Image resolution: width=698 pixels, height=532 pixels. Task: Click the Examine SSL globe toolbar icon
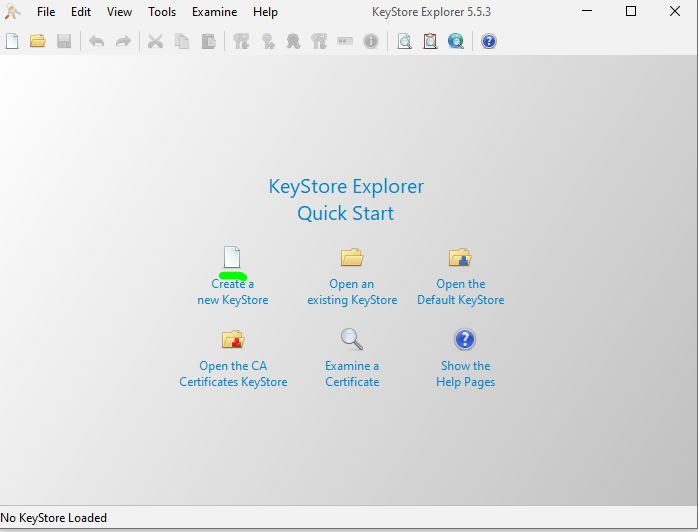pos(456,41)
